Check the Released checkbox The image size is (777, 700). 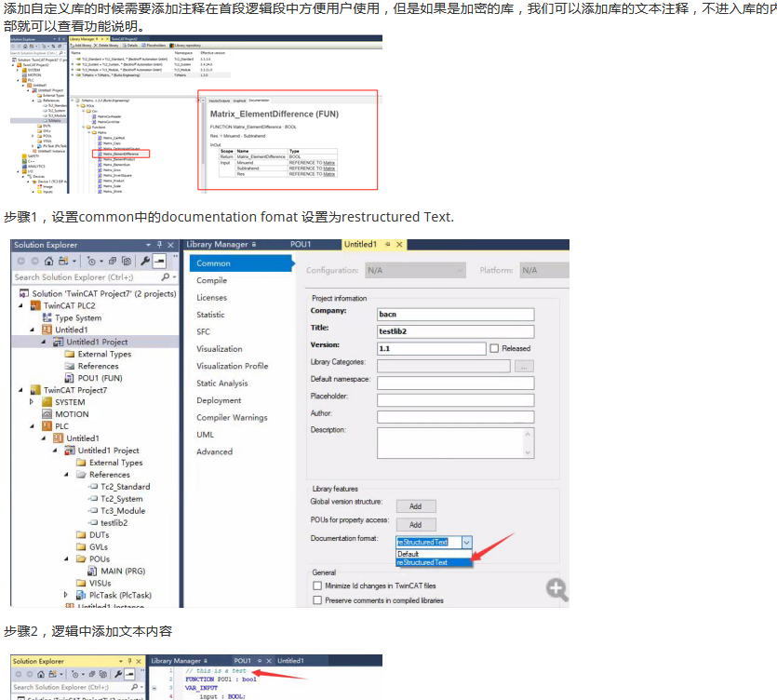494,348
